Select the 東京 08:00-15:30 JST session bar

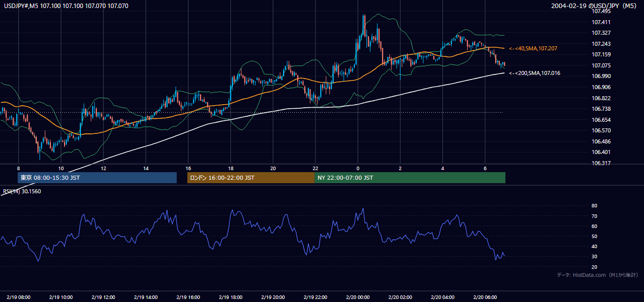(97, 178)
